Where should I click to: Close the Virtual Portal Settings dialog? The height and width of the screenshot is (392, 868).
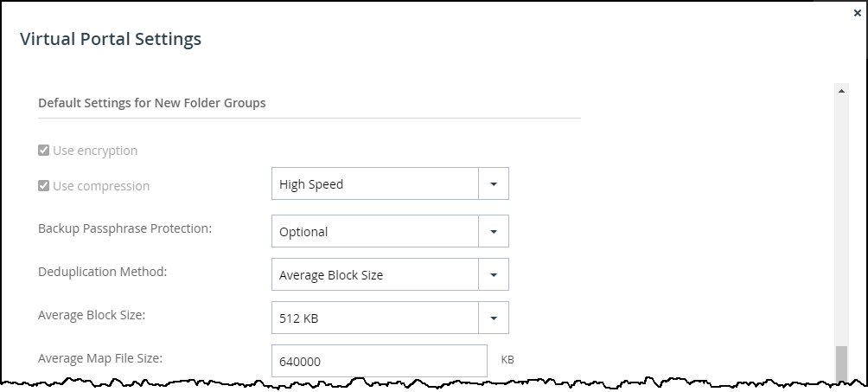857,13
